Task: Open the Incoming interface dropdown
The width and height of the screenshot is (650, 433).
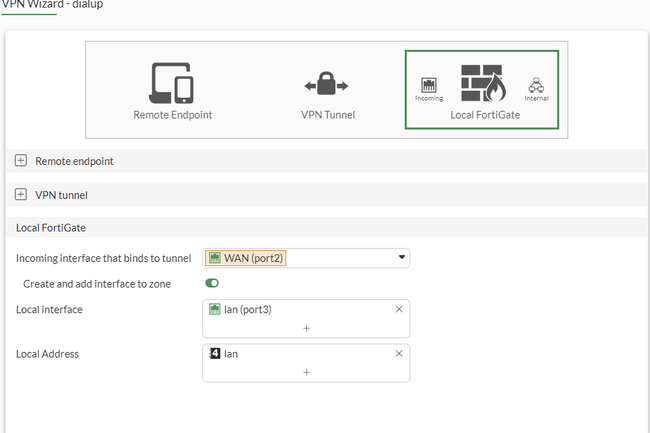Action: click(403, 258)
